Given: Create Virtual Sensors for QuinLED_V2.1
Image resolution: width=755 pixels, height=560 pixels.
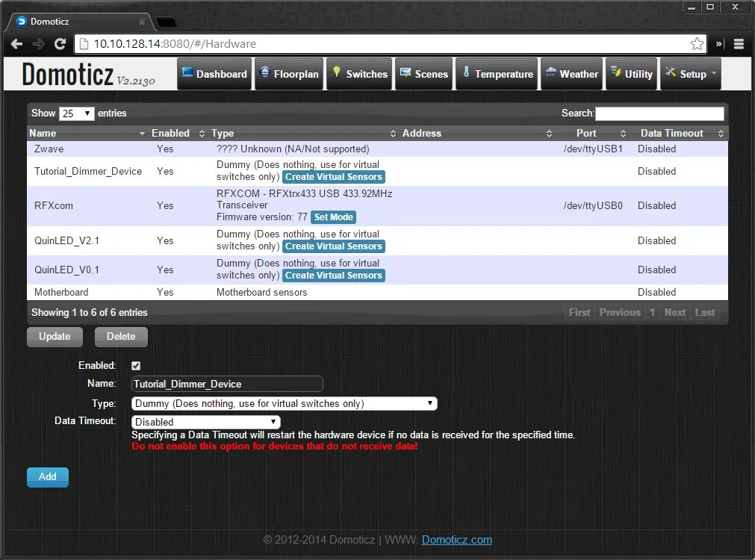Looking at the screenshot, I should click(333, 246).
